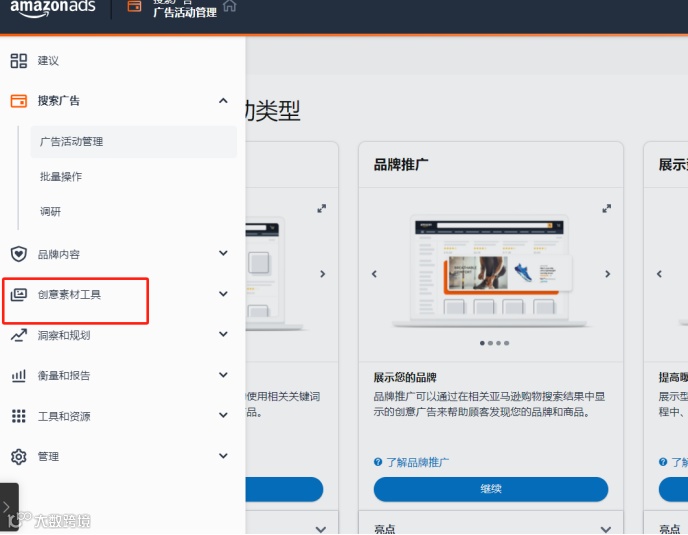The height and width of the screenshot is (535, 688).
Task: Select first carousel dot under 品牌推广 preview
Action: [482, 343]
